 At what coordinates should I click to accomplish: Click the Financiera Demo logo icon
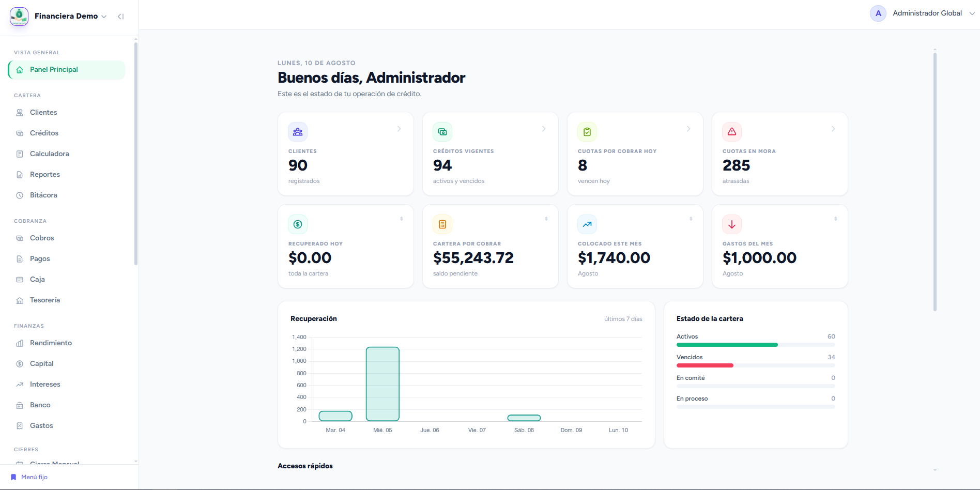[x=19, y=17]
